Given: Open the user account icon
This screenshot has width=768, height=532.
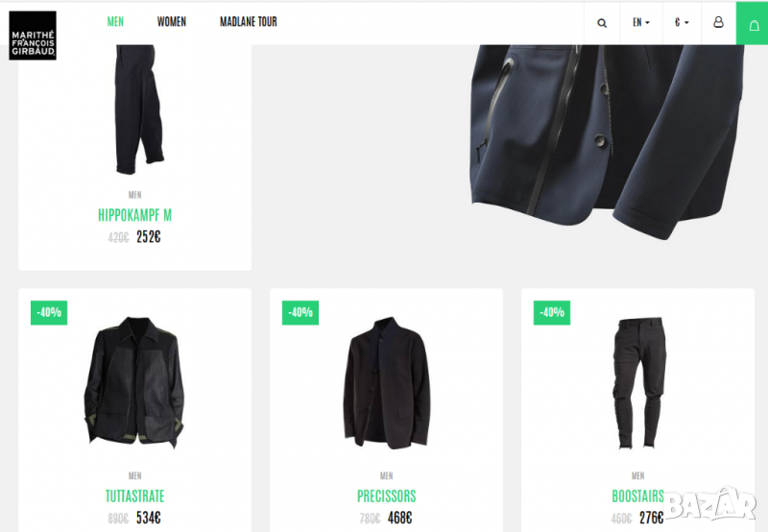Looking at the screenshot, I should coord(718,22).
